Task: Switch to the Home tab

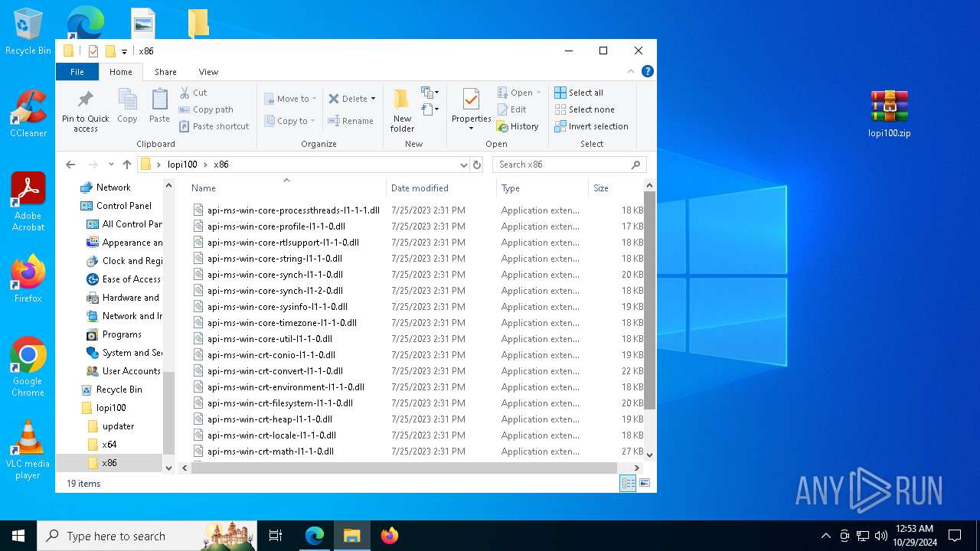Action: point(121,72)
